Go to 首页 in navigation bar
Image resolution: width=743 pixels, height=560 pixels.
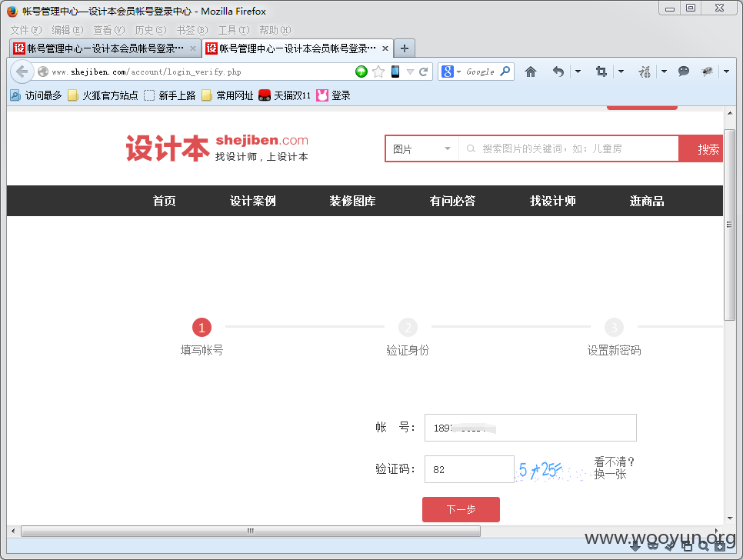click(165, 201)
